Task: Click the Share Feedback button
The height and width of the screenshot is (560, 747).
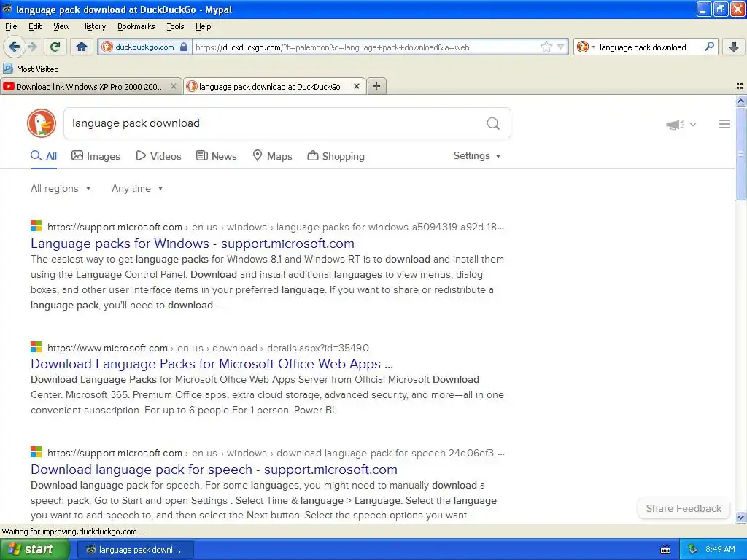Action: (684, 508)
